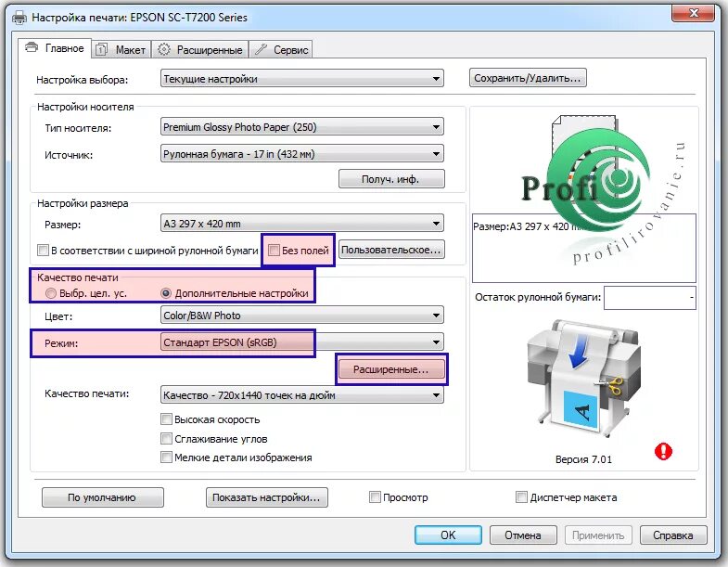
Task: Open Режим dropdown Стандарт EPSON (sRGB)
Action: pyautogui.click(x=301, y=342)
